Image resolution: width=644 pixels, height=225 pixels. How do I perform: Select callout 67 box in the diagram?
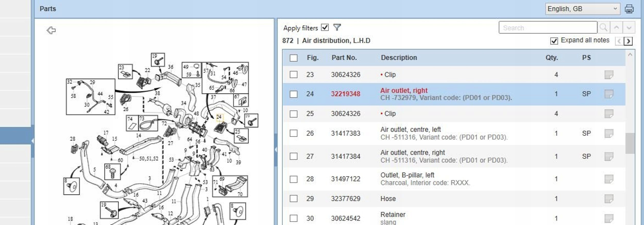click(x=241, y=100)
